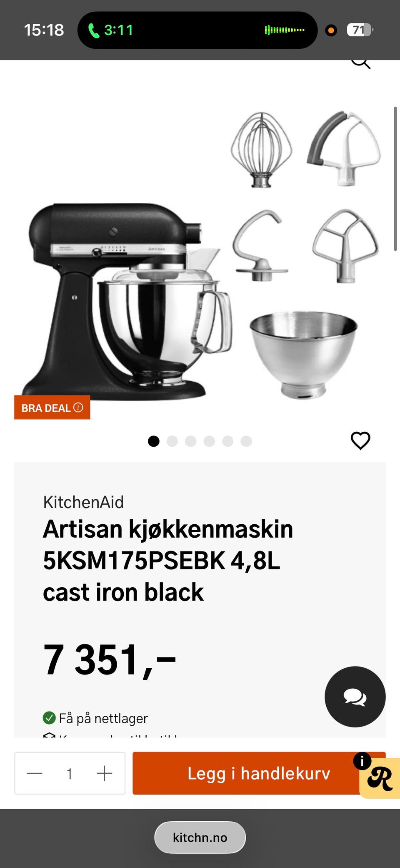Decrease quantity with the minus button
The height and width of the screenshot is (868, 400).
coord(35,773)
